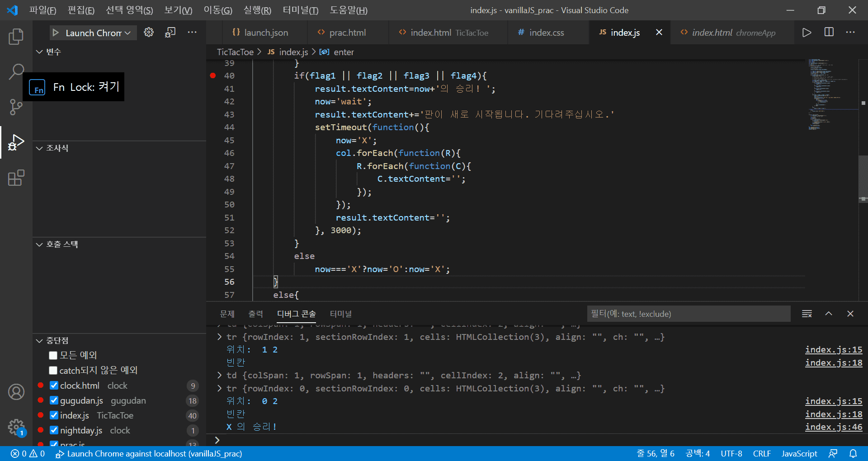Clear the debug console output
This screenshot has width=868, height=461.
807,314
